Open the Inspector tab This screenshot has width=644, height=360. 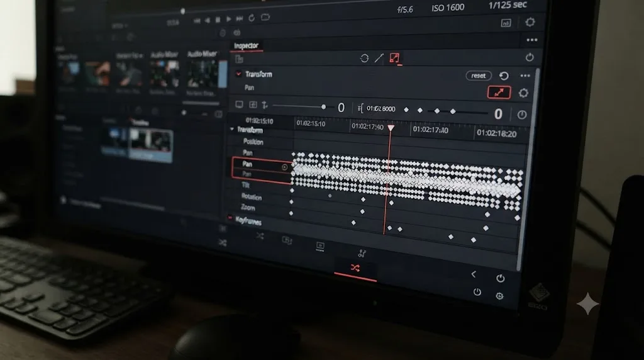[246, 45]
